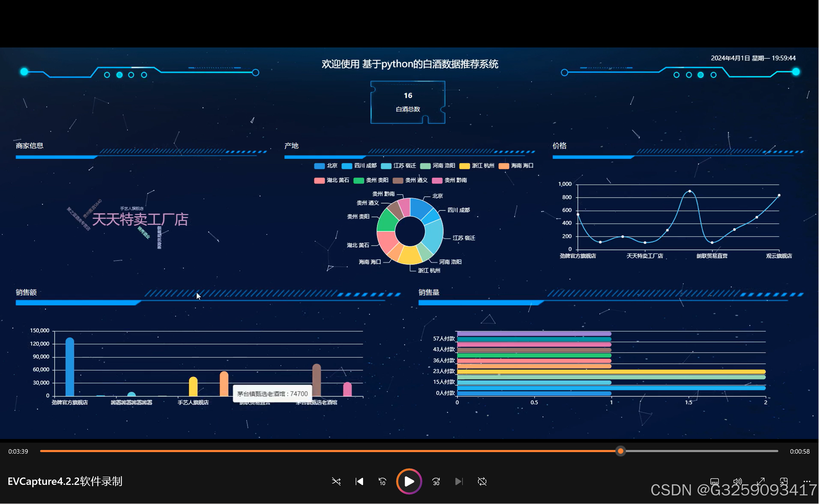819x504 pixels.
Task: Click the Next track icon
Action: point(459,481)
